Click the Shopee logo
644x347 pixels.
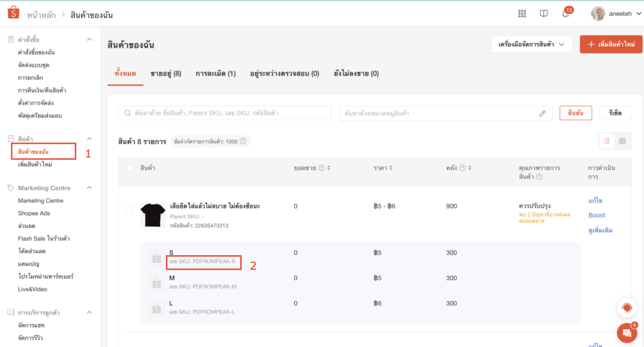tap(13, 13)
